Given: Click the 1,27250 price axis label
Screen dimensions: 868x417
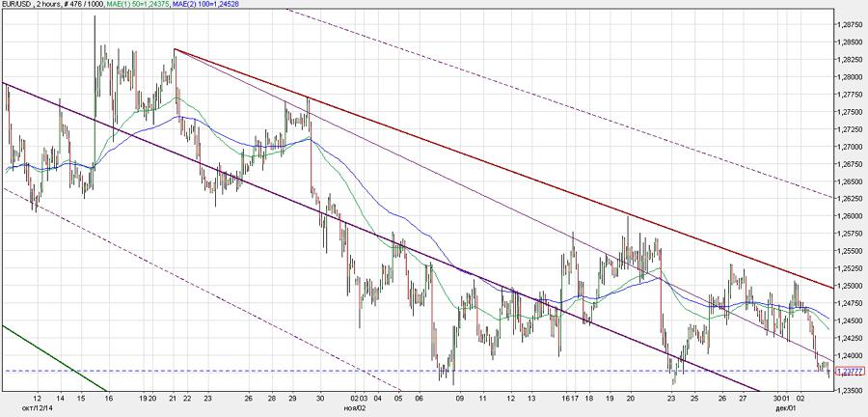Looking at the screenshot, I should [x=851, y=129].
